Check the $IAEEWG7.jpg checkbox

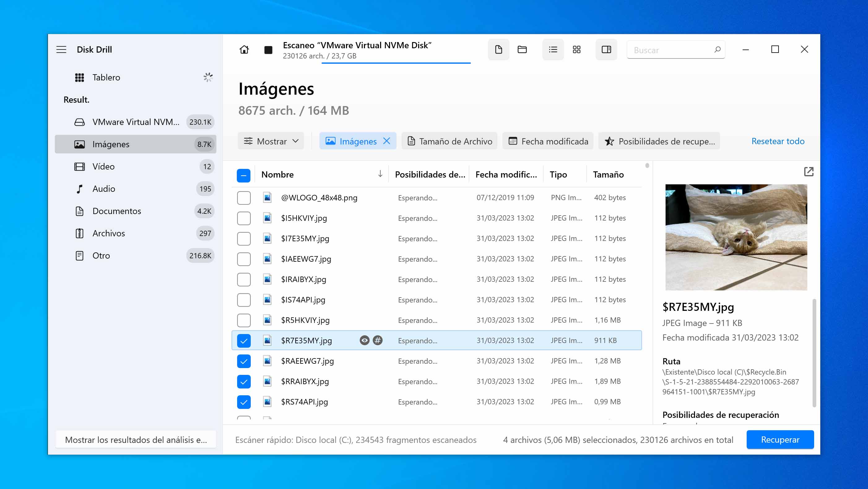click(244, 259)
